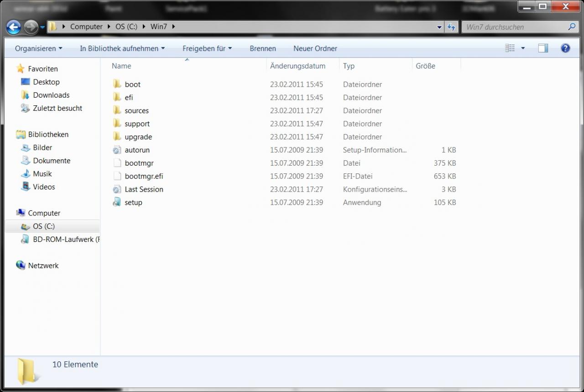The image size is (584, 392).
Task: Click the Forward navigation arrow button
Action: 31,27
